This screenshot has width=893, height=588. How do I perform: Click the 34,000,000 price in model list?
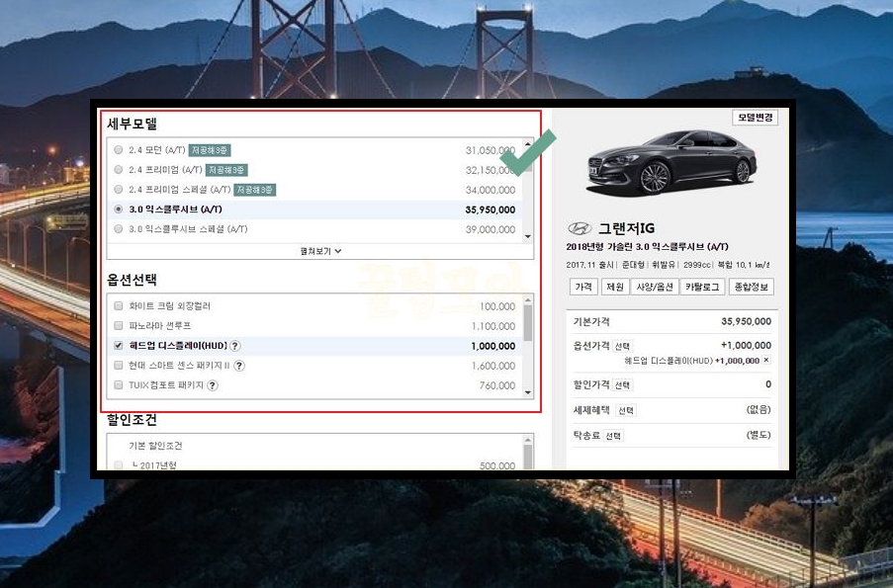(x=491, y=190)
